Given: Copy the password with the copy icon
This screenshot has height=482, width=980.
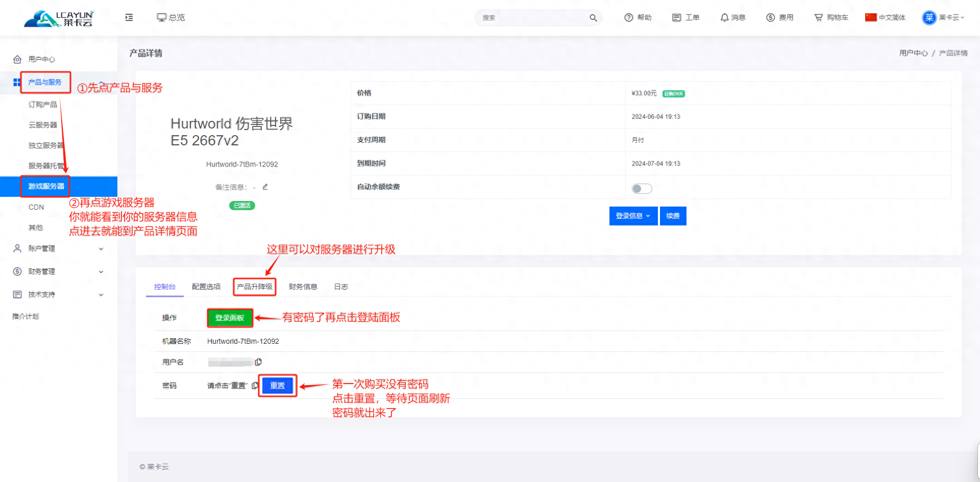Looking at the screenshot, I should click(x=255, y=386).
